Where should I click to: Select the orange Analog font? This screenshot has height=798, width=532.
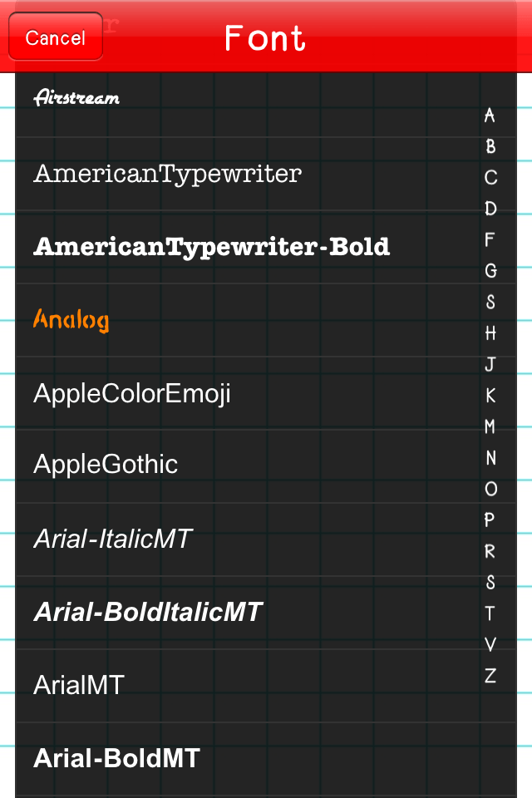pos(71,319)
